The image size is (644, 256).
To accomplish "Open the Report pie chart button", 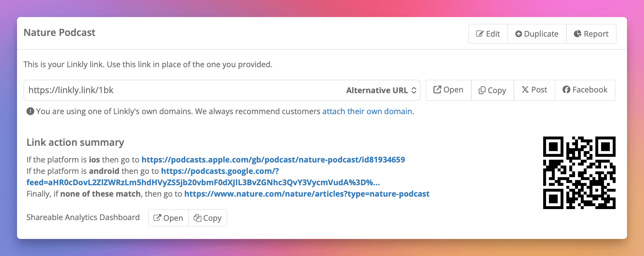I will 591,34.
